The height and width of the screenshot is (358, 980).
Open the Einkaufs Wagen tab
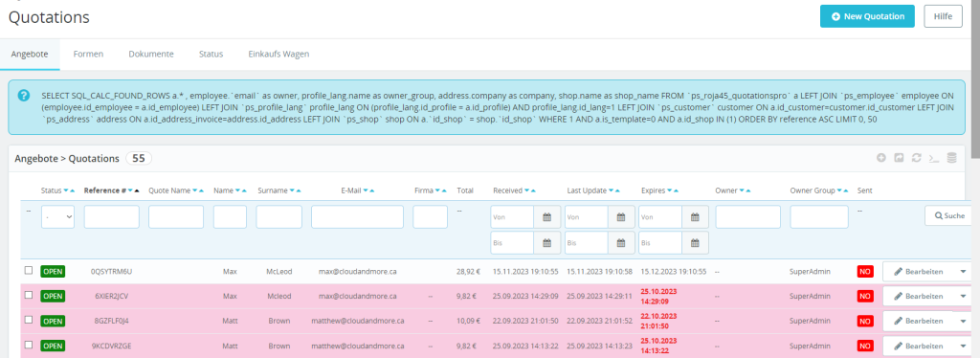click(278, 54)
